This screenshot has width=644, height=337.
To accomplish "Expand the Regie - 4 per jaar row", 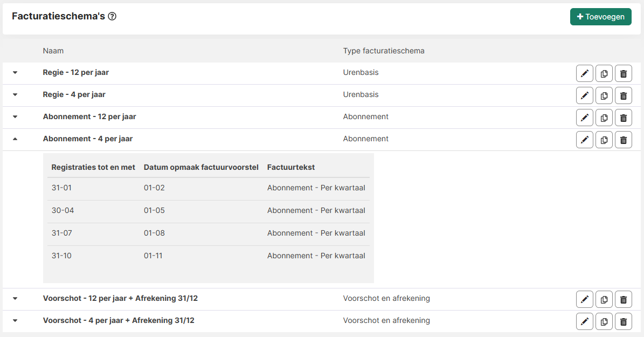I will 15,95.
